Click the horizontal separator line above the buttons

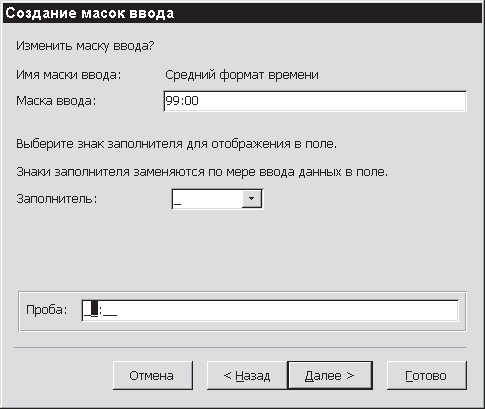point(240,348)
